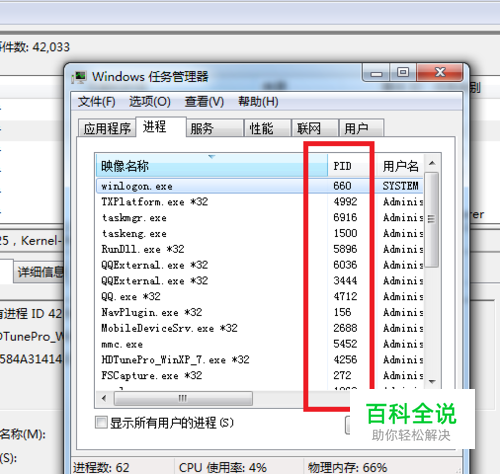Click PID value 156

342,312
